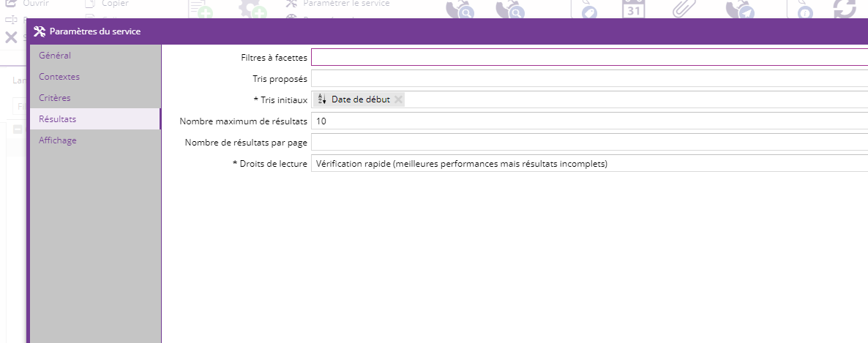The image size is (868, 343).
Task: Open the Droits de lecture dropdown
Action: pyautogui.click(x=590, y=163)
